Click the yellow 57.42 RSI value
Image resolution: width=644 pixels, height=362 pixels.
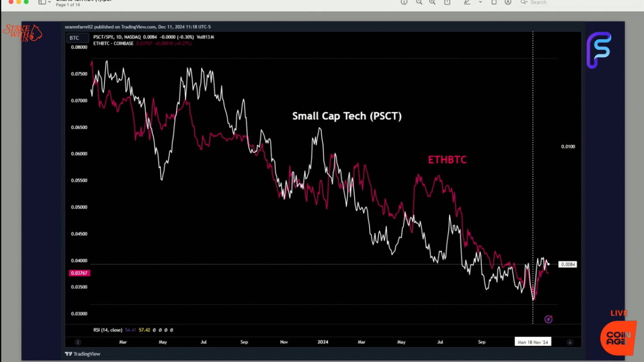(144, 330)
